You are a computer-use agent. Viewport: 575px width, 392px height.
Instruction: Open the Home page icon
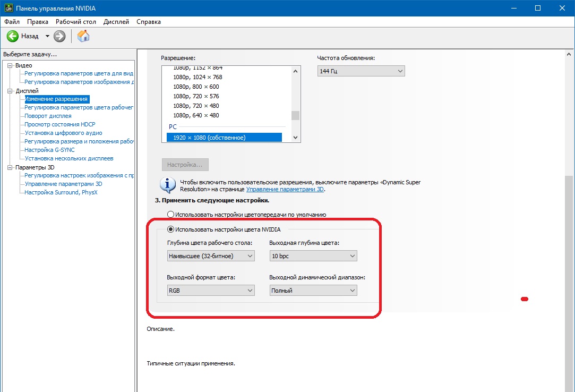click(x=83, y=36)
